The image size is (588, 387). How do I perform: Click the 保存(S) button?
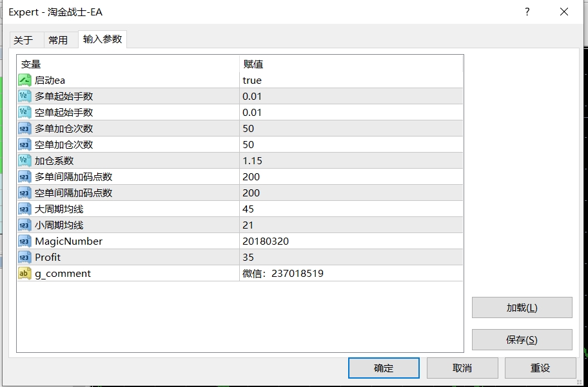522,339
